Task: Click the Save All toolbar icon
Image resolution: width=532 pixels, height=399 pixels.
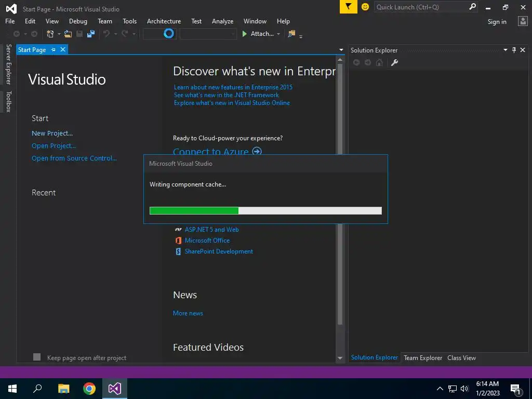Action: (x=91, y=34)
